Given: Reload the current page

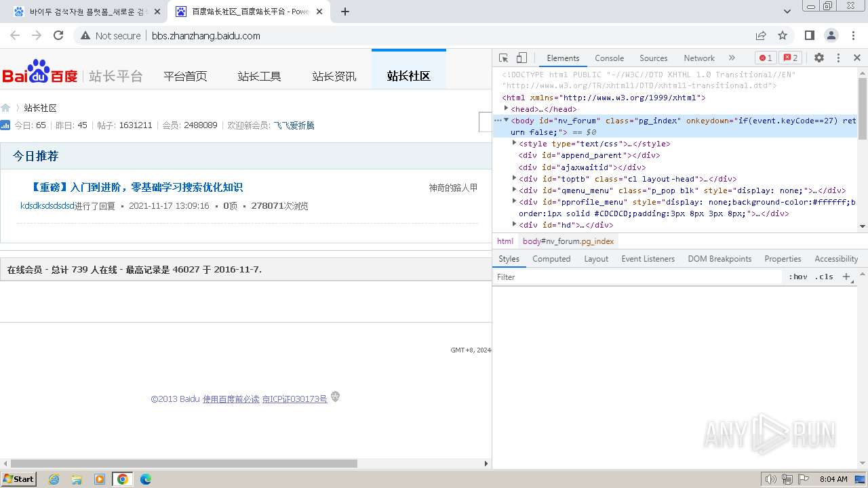Looking at the screenshot, I should [58, 36].
